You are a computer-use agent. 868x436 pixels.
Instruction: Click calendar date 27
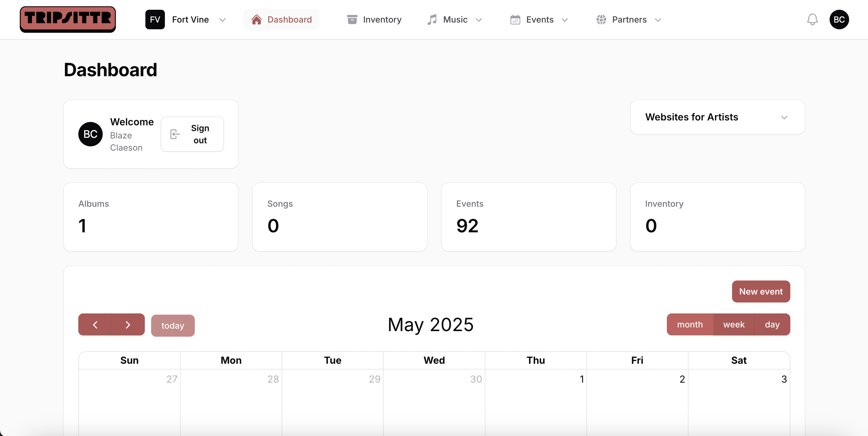point(172,379)
